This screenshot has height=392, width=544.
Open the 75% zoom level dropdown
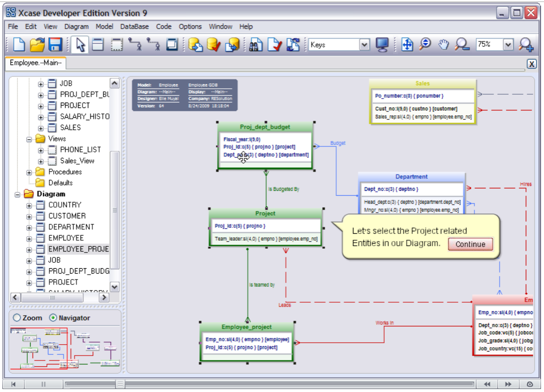click(508, 45)
